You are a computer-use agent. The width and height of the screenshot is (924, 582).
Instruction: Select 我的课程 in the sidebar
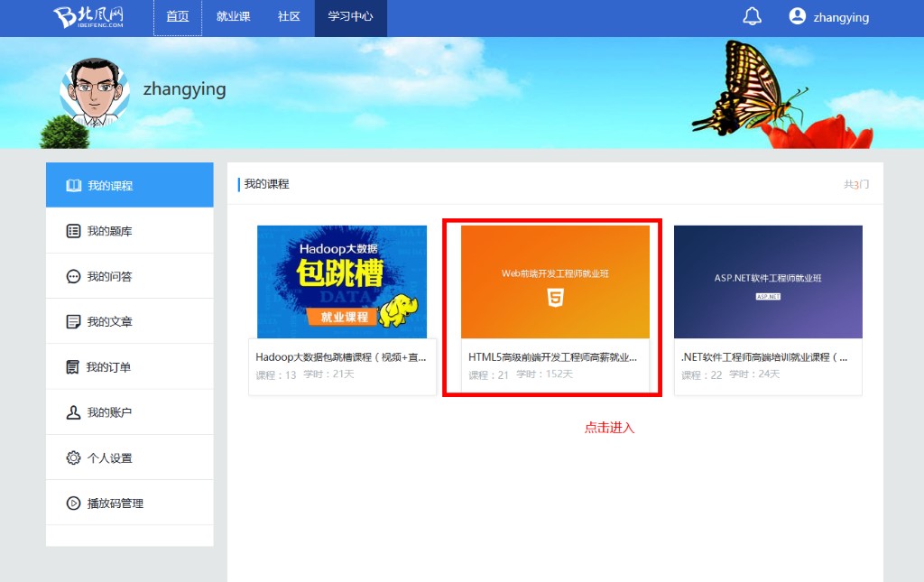[x=130, y=185]
